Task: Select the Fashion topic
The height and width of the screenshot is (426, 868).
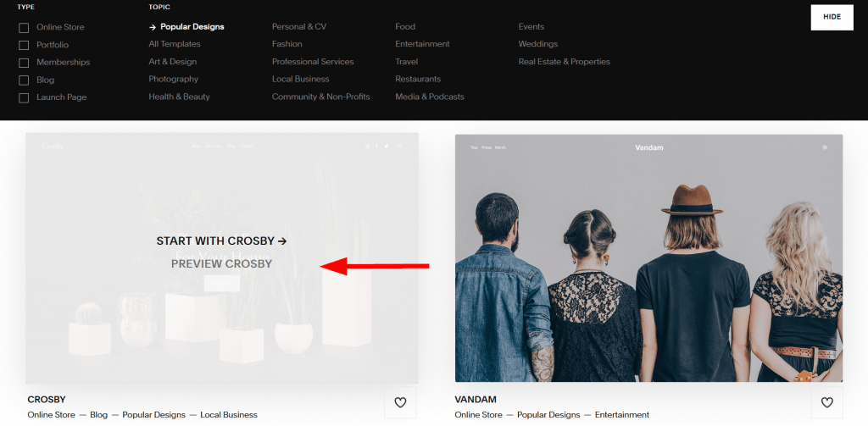Action: [x=287, y=44]
